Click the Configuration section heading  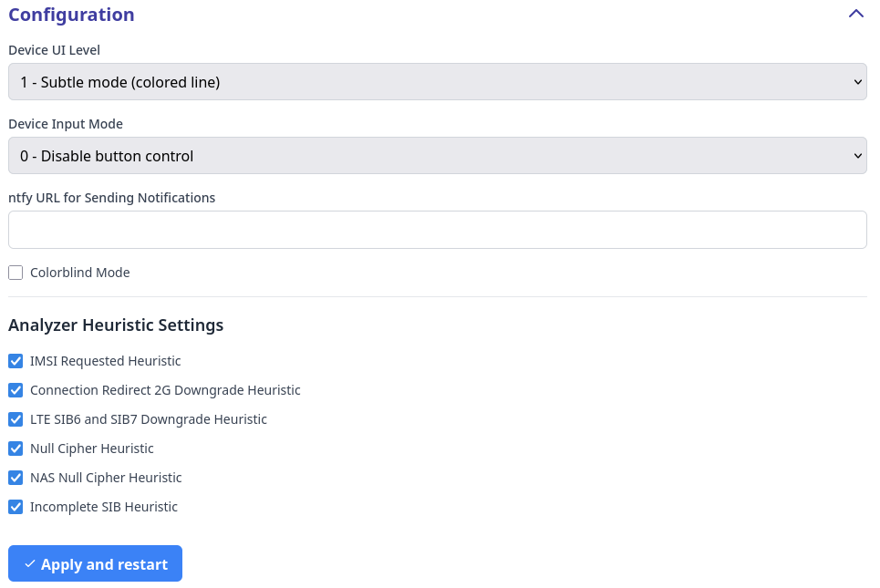71,14
